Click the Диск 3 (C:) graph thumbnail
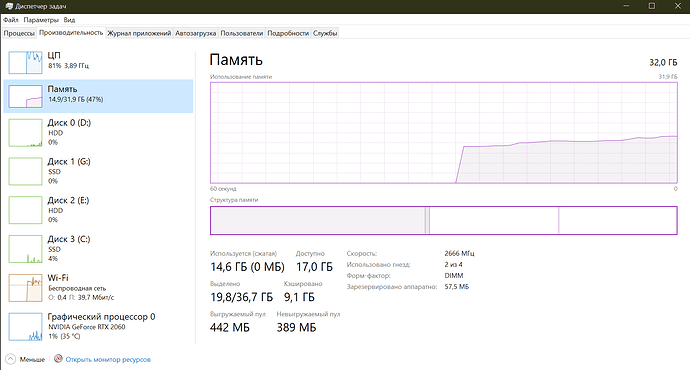This screenshot has height=370, width=690. tap(26, 249)
